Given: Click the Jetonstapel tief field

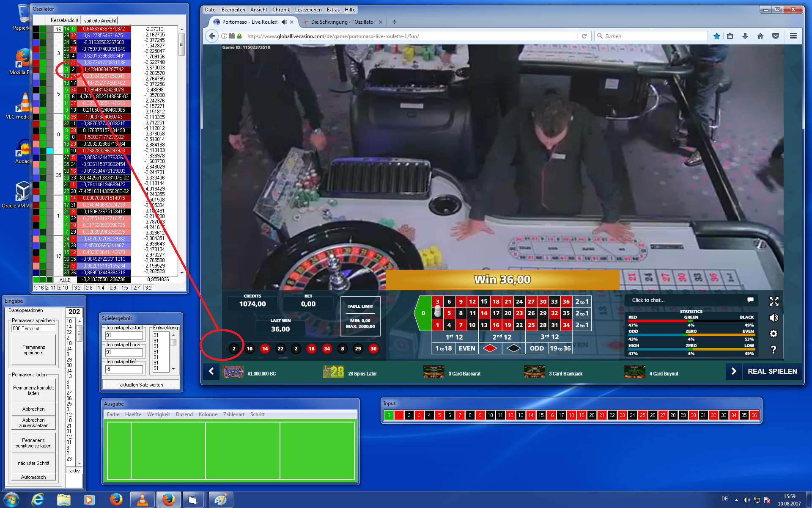Looking at the screenshot, I should pyautogui.click(x=124, y=369).
